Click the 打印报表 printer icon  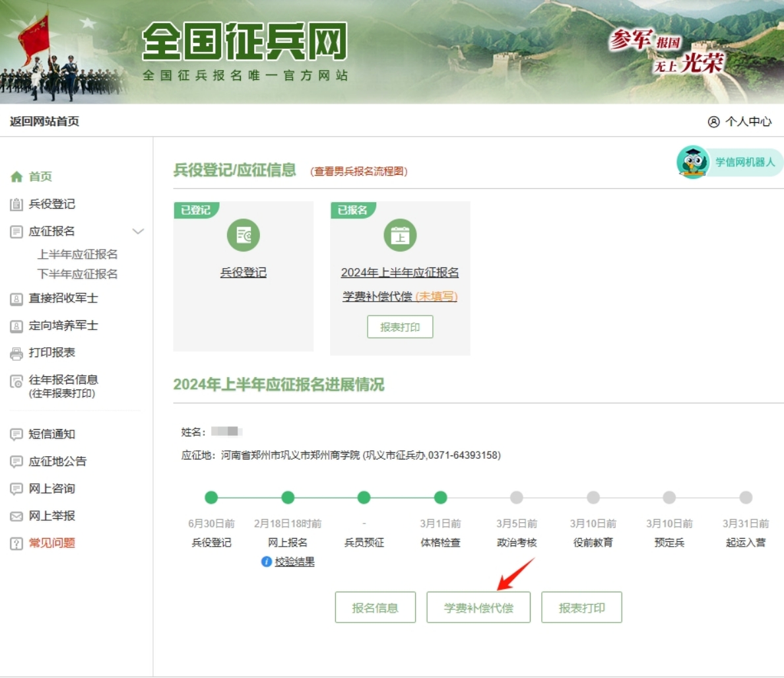15,353
